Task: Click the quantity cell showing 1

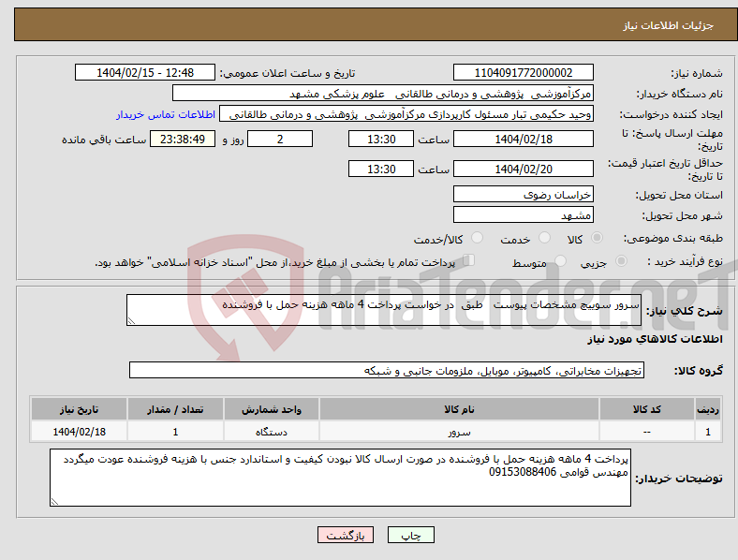Action: (x=175, y=432)
